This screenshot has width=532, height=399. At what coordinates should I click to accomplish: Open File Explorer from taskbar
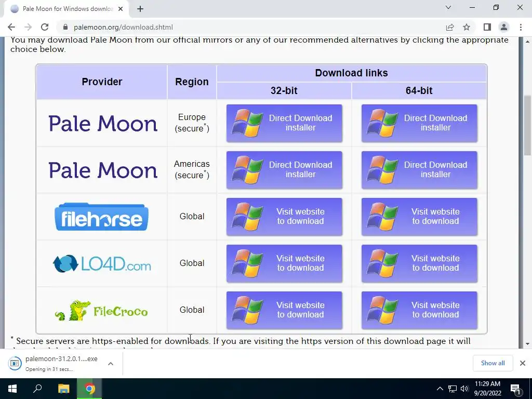click(63, 389)
